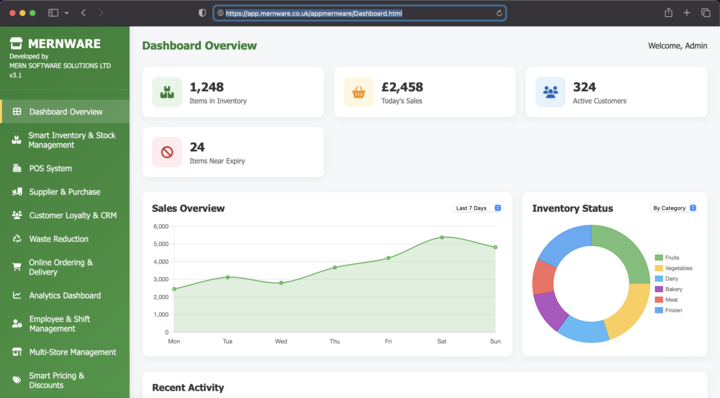Screen dimensions: 720x398
Task: Toggle Vegetables legend entry in chart
Action: point(673,268)
